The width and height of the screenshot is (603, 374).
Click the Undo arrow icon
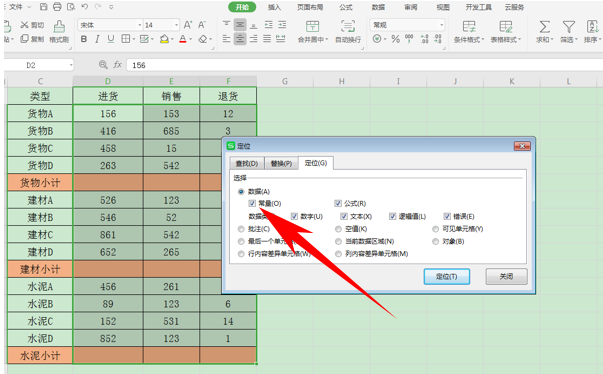[85, 7]
